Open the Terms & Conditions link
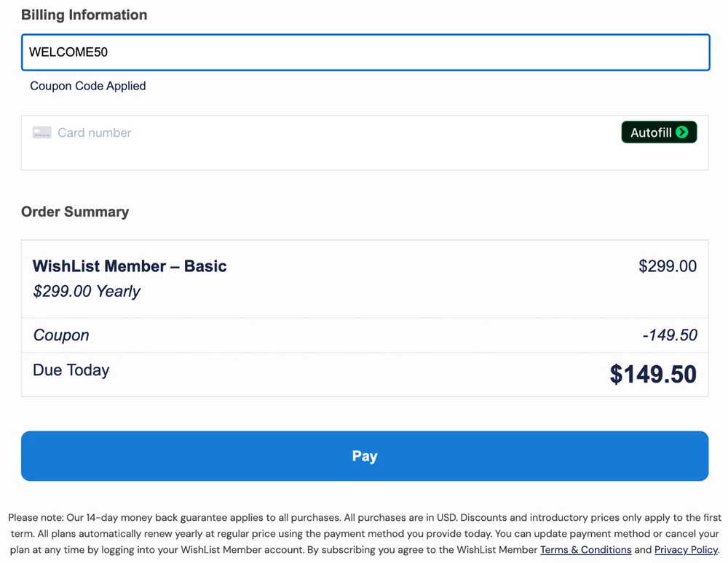 585,550
